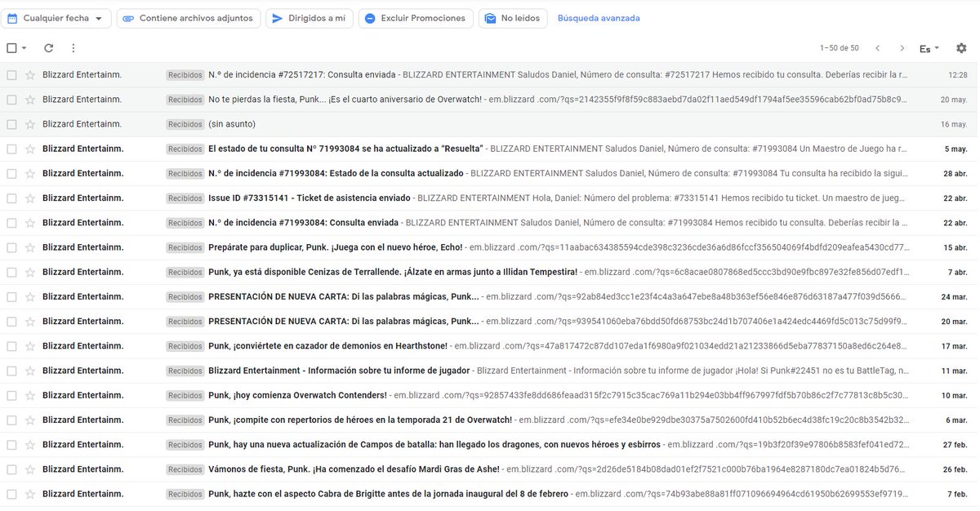The width and height of the screenshot is (980, 511).
Task: Apply the Dirigidos a mí filter
Action: (310, 18)
